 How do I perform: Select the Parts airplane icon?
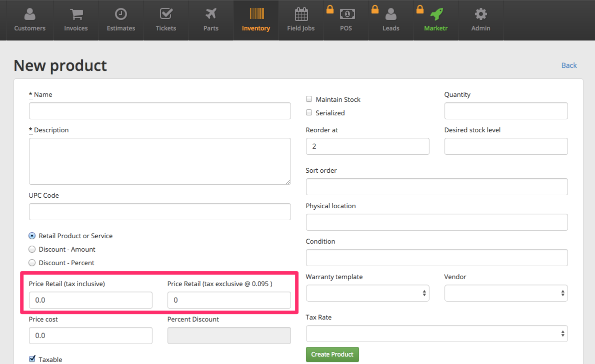(x=211, y=14)
